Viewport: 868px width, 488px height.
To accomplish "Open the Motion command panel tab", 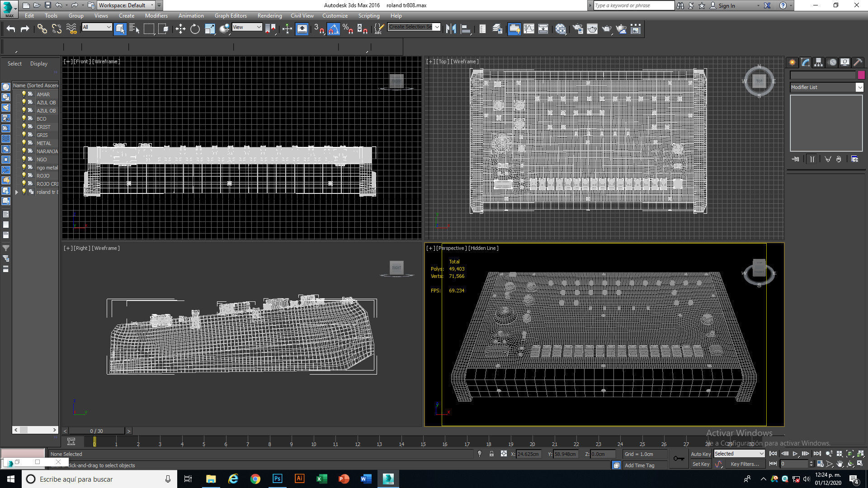I will [x=832, y=62].
